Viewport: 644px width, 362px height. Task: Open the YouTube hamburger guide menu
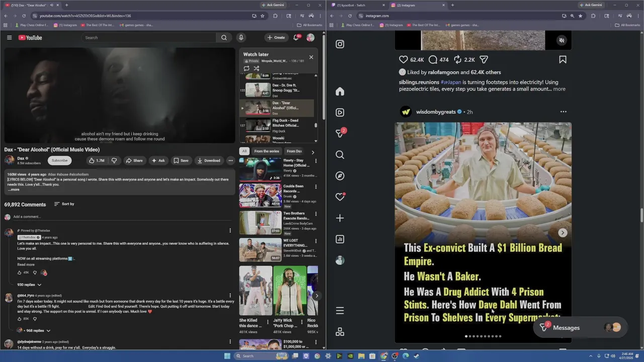pos(9,38)
